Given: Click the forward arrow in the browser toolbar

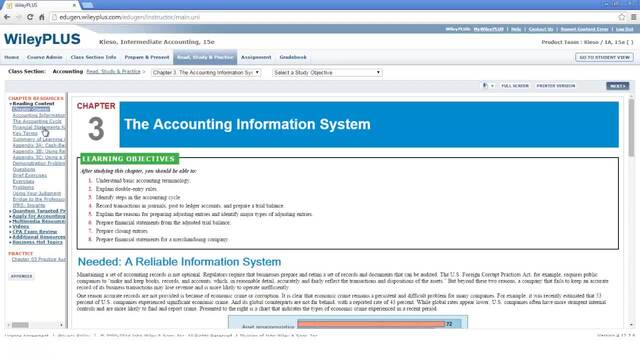Looking at the screenshot, I should pyautogui.click(x=18, y=17).
